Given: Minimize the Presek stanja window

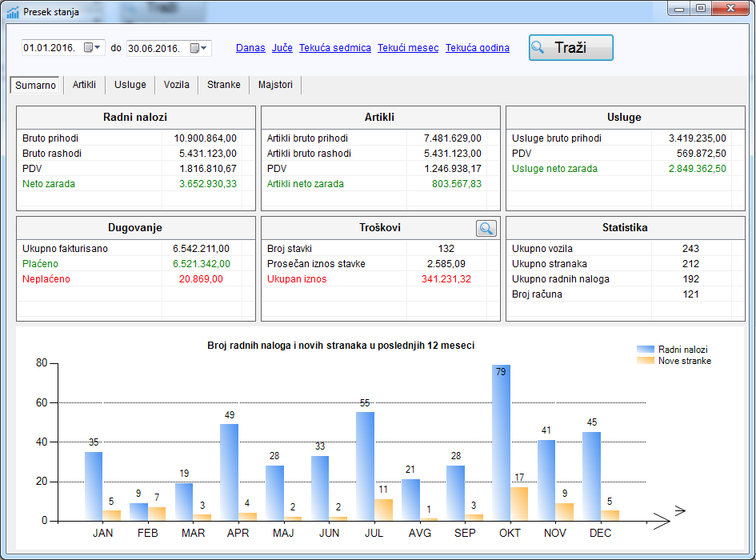Looking at the screenshot, I should 679,9.
